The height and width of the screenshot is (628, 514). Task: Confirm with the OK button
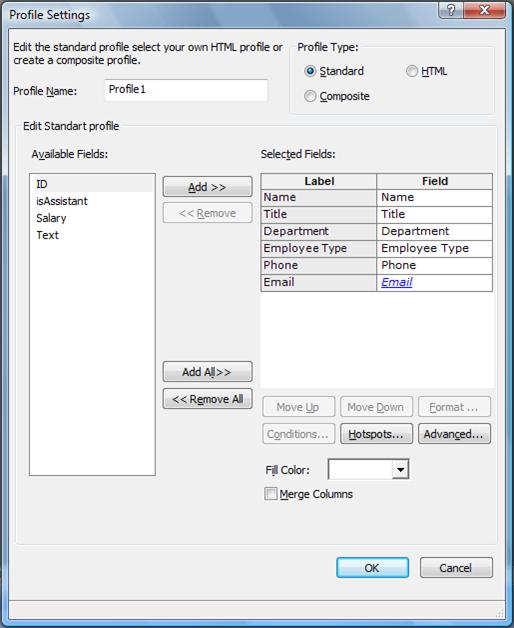click(373, 568)
